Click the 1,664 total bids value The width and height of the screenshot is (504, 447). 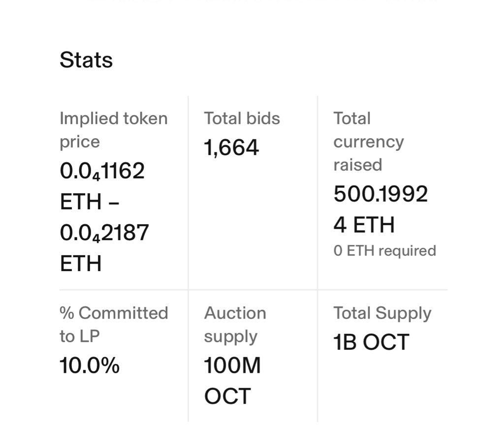tap(231, 148)
